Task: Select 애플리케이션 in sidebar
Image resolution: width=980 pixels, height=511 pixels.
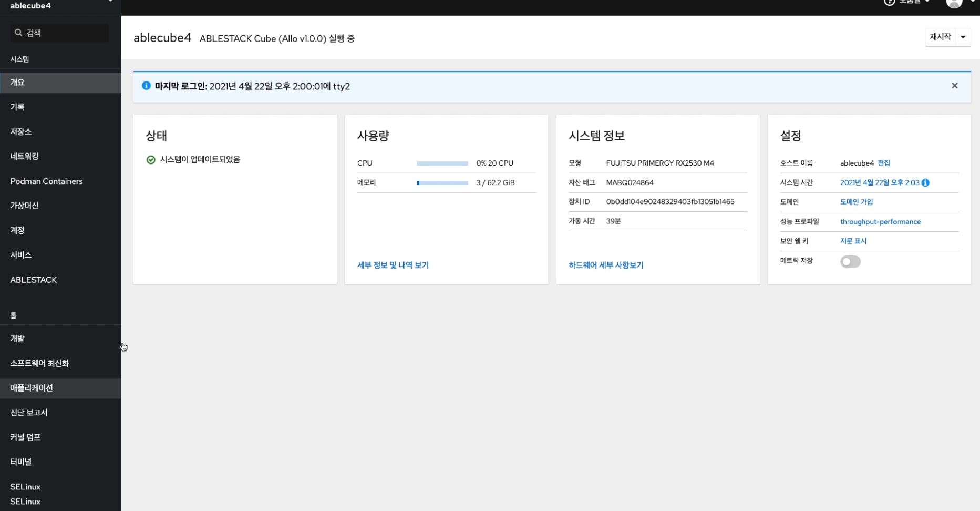Action: click(60, 388)
